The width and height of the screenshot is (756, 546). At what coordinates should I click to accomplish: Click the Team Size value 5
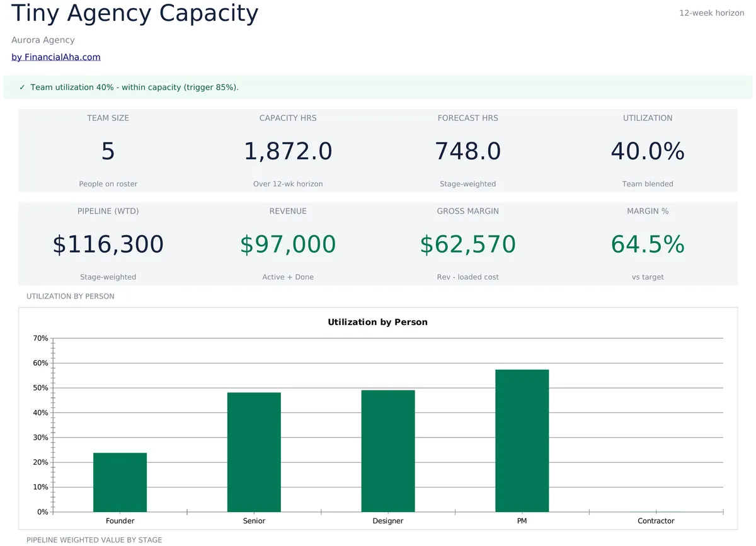[108, 151]
